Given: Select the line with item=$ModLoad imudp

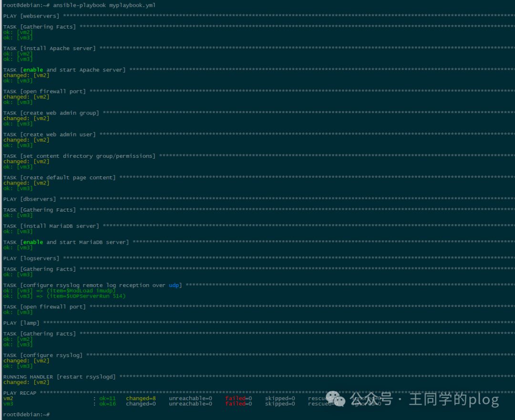Looking at the screenshot, I should pos(60,291).
